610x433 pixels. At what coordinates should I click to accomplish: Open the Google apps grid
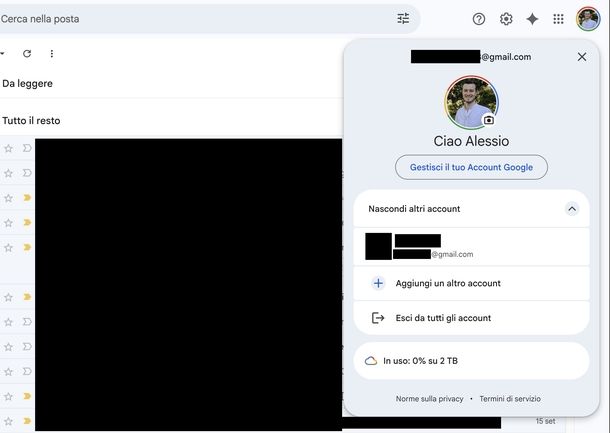pos(559,19)
